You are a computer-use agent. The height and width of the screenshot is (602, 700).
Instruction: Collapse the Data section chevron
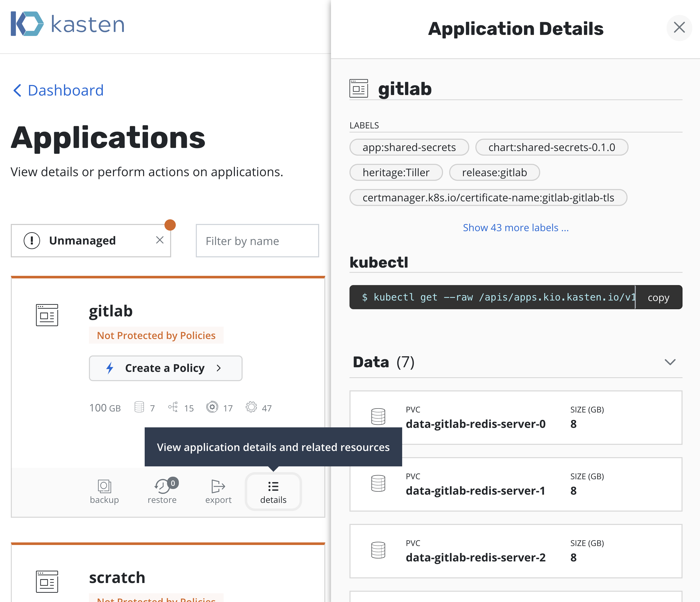[670, 362]
